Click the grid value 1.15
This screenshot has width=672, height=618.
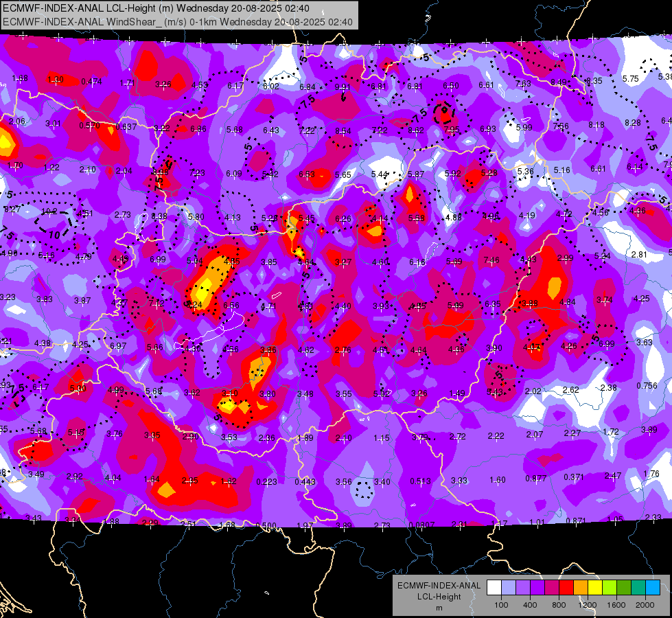(382, 438)
